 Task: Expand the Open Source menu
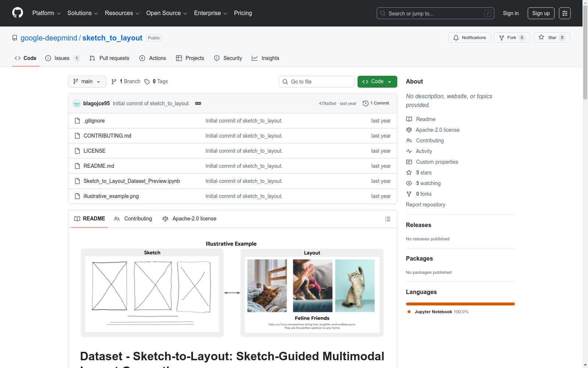tap(167, 13)
